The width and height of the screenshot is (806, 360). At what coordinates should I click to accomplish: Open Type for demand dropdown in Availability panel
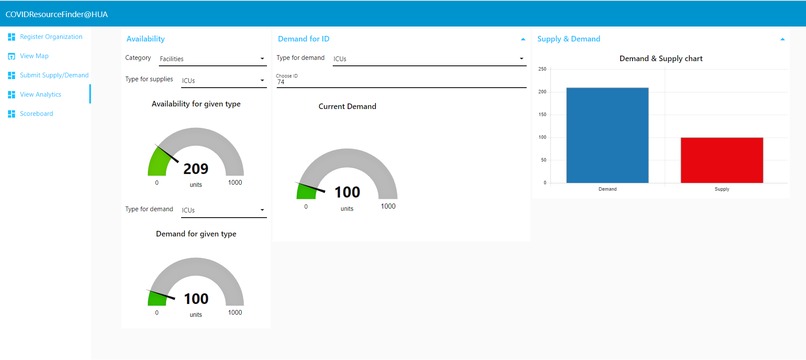tap(224, 210)
